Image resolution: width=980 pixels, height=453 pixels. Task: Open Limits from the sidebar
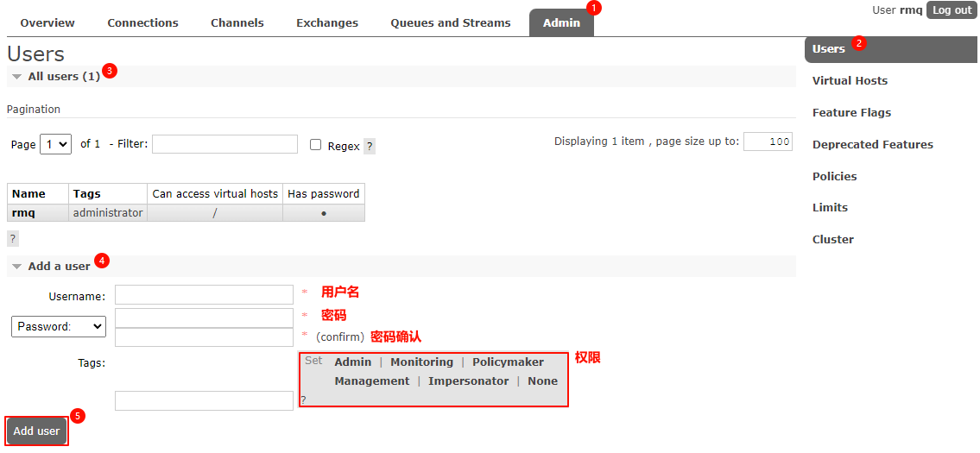(x=830, y=207)
